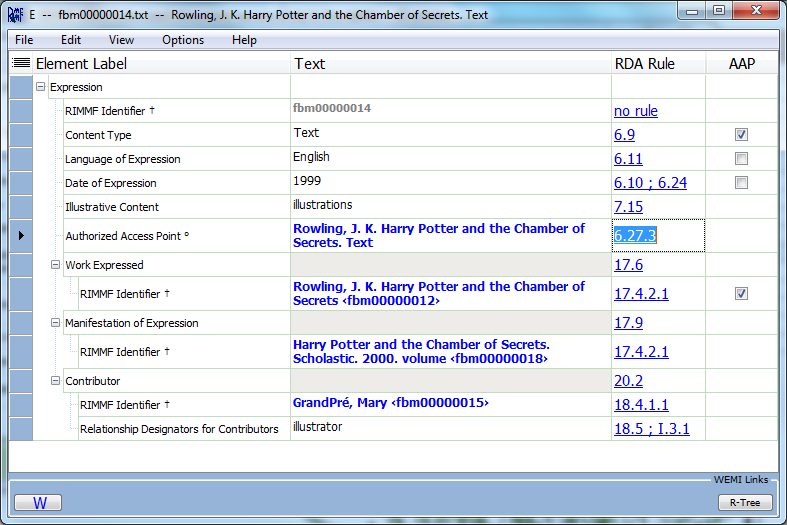Image resolution: width=787 pixels, height=525 pixels.
Task: Collapse the Expression tree node
Action: pyautogui.click(x=41, y=87)
